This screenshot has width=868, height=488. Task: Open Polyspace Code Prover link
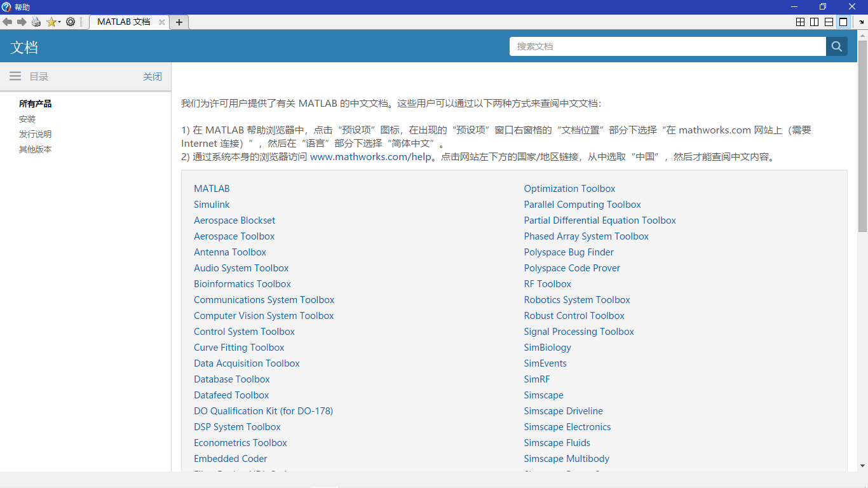coord(572,268)
